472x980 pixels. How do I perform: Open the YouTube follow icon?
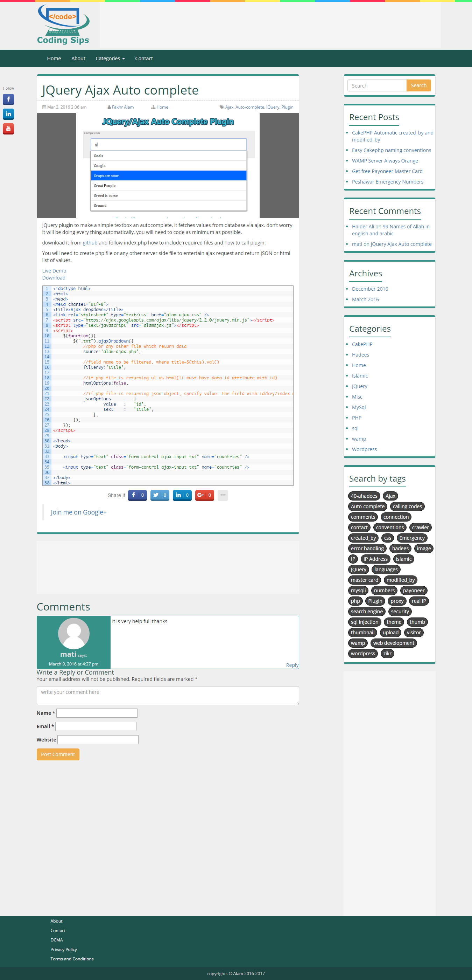pos(8,129)
